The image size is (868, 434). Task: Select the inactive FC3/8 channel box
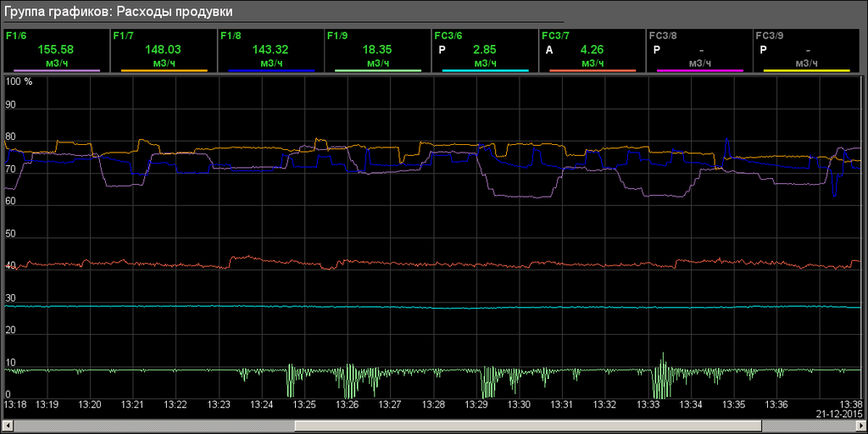click(699, 51)
